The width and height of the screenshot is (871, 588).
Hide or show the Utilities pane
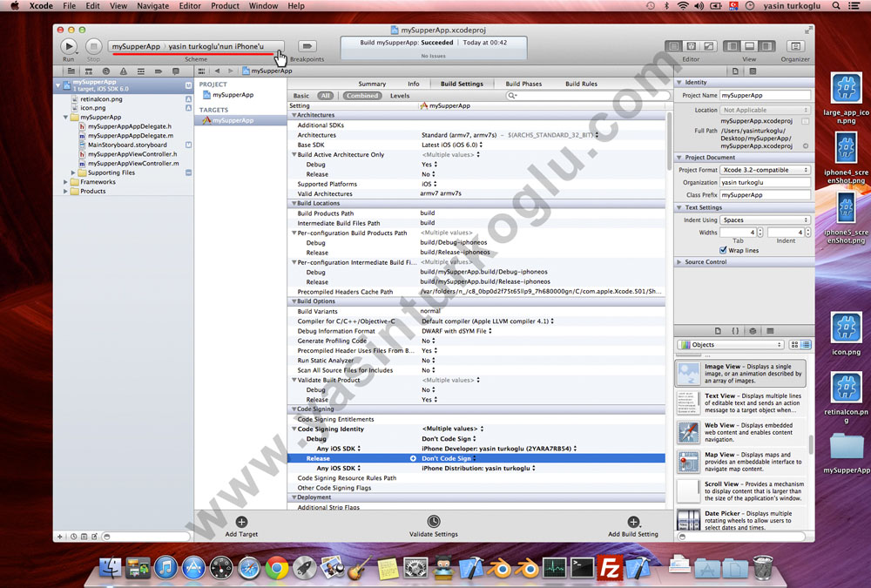click(767, 46)
